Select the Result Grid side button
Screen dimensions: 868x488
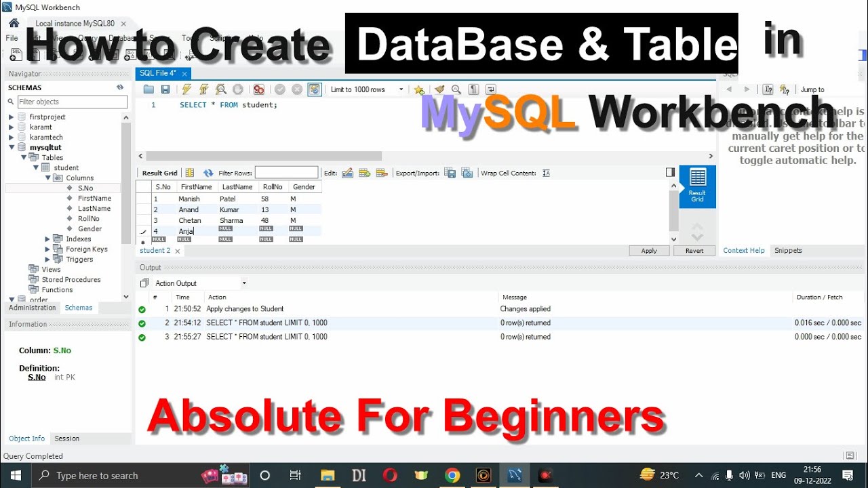[697, 186]
